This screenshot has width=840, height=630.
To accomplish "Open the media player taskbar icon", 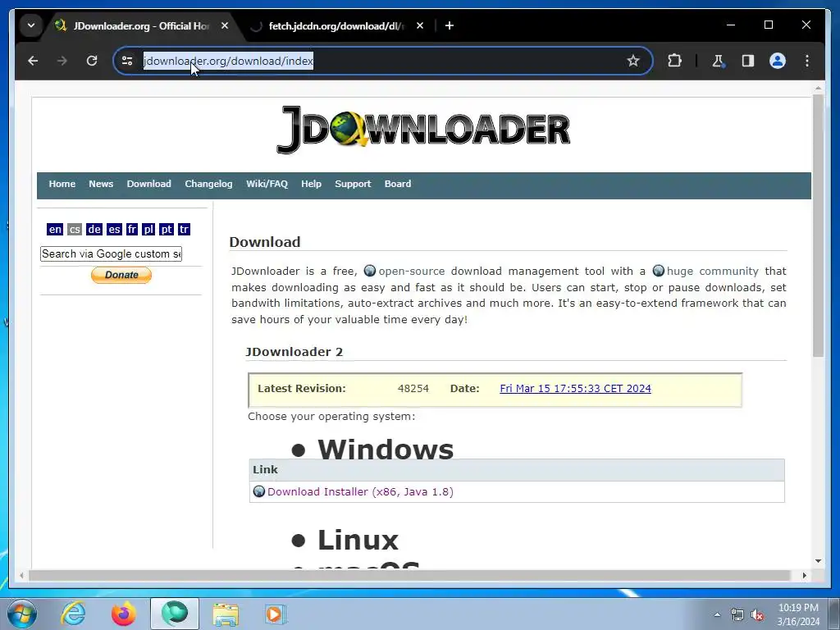I will pos(276,614).
